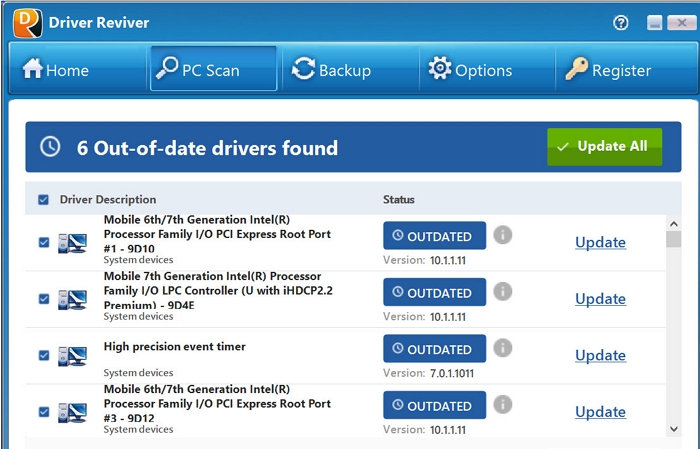Click the clock icon beside drivers found
Screen dimensions: 700x449
[x=50, y=146]
